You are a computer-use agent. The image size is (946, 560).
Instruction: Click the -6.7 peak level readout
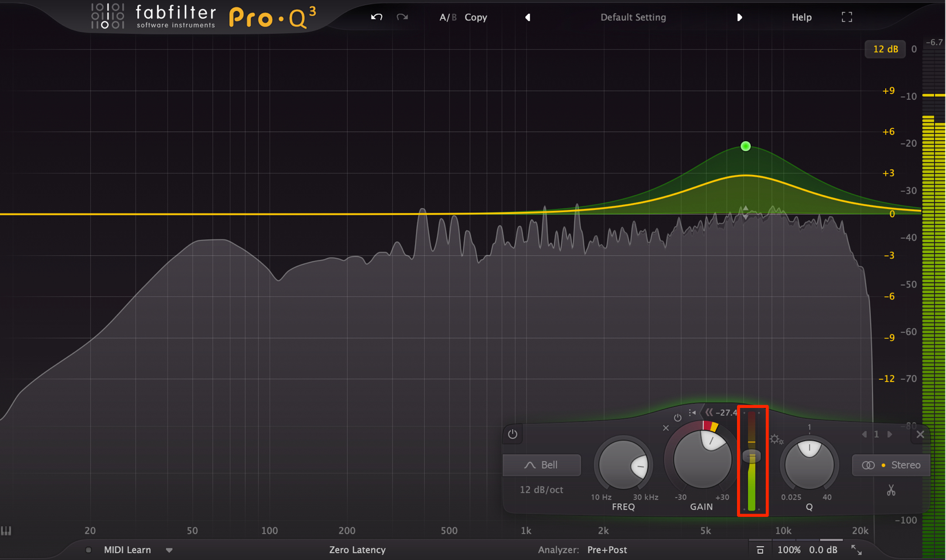pyautogui.click(x=935, y=42)
